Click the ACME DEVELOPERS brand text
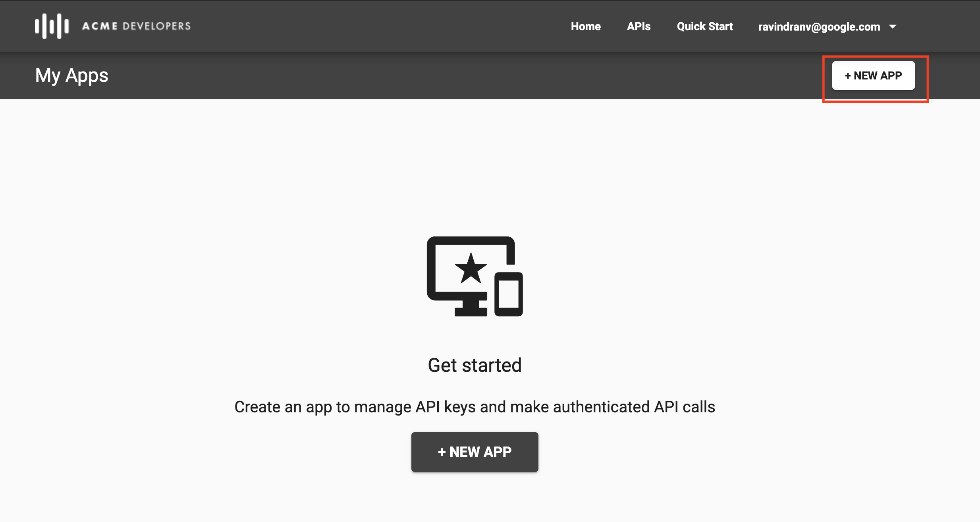The height and width of the screenshot is (522, 980). (136, 26)
